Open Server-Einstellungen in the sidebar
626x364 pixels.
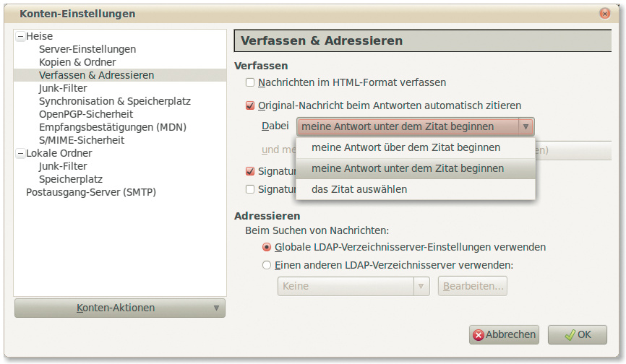click(87, 49)
